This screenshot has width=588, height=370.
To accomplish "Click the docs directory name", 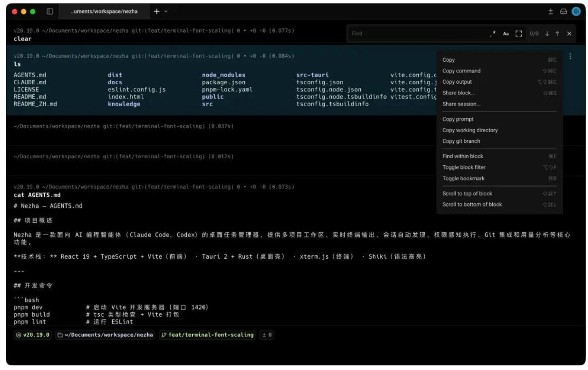I will [115, 82].
